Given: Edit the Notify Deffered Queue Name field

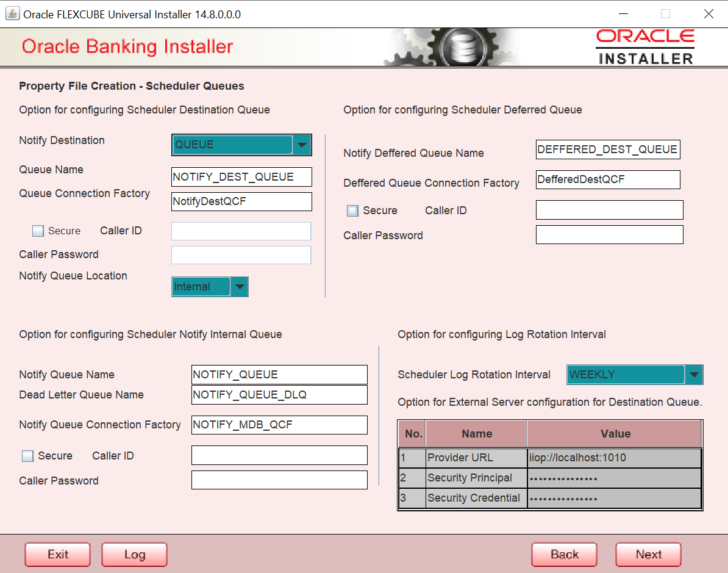Looking at the screenshot, I should pos(608,150).
